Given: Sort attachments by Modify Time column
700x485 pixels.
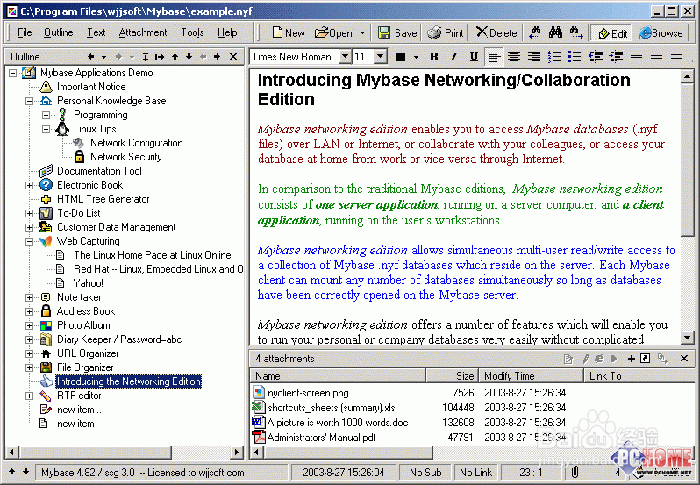Looking at the screenshot, I should 531,376.
